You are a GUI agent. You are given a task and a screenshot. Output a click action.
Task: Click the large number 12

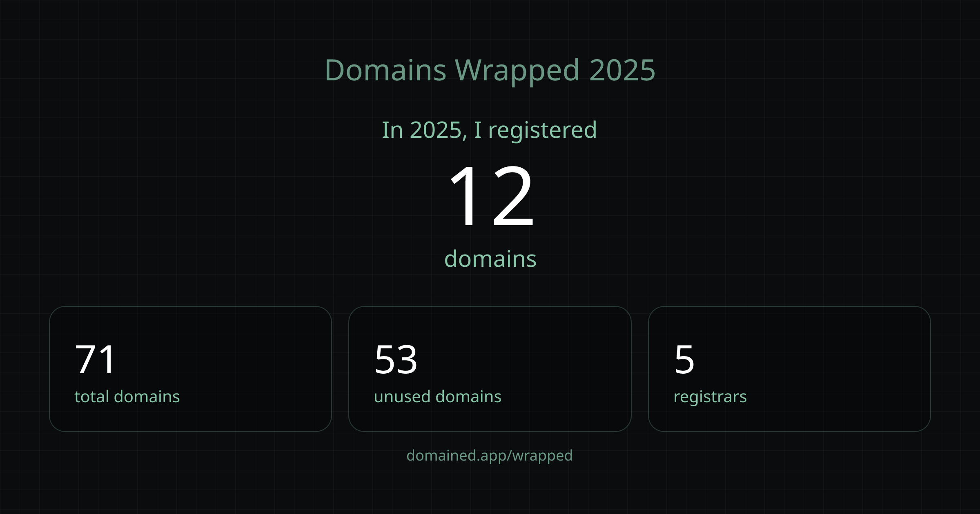(490, 200)
